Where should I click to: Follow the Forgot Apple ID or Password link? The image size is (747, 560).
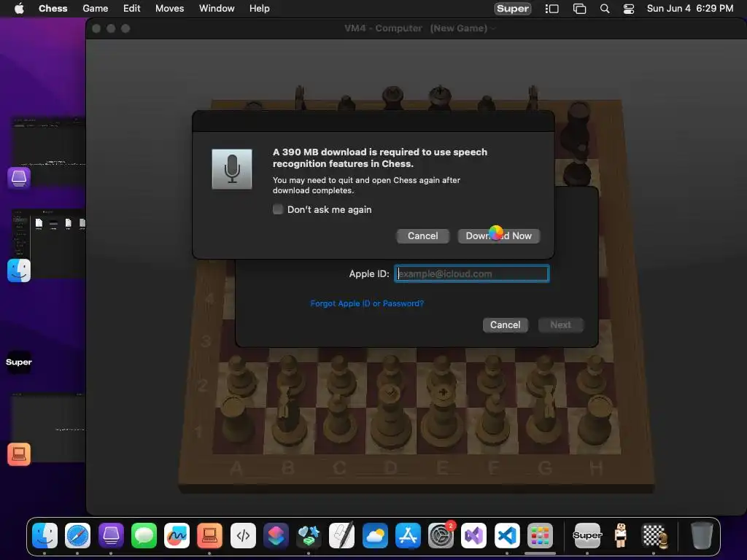367,303
